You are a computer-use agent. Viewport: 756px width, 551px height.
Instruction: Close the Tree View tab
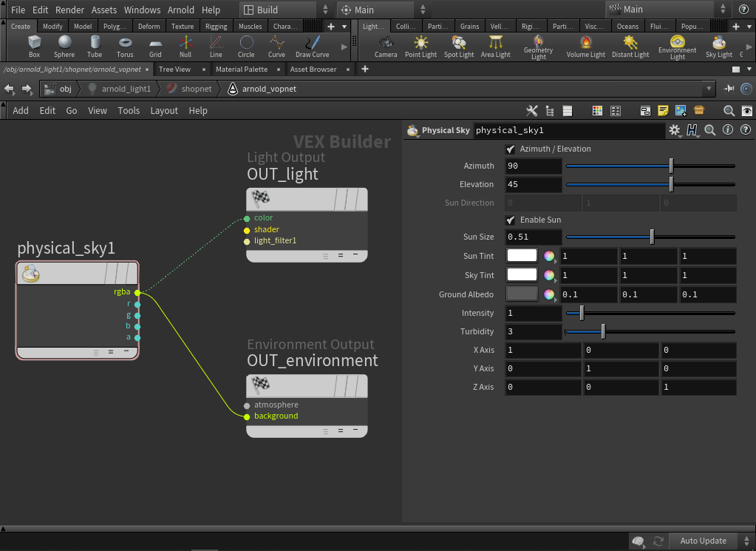(x=204, y=70)
